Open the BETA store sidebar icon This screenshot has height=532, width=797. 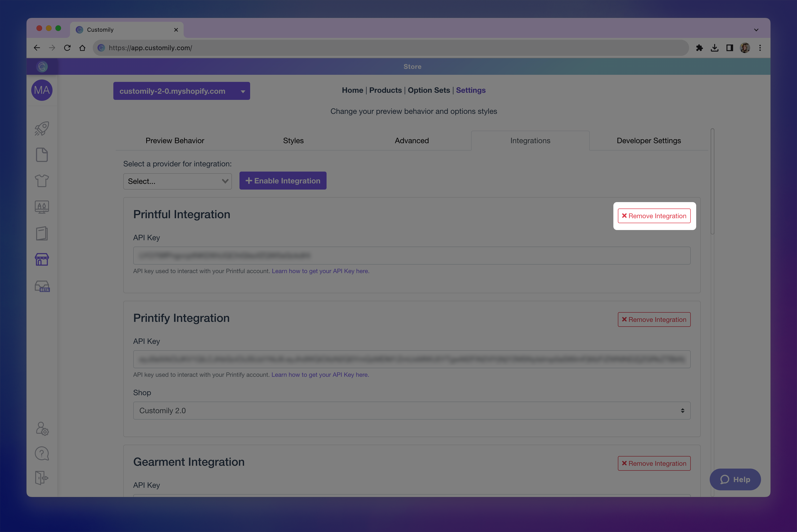tap(42, 286)
